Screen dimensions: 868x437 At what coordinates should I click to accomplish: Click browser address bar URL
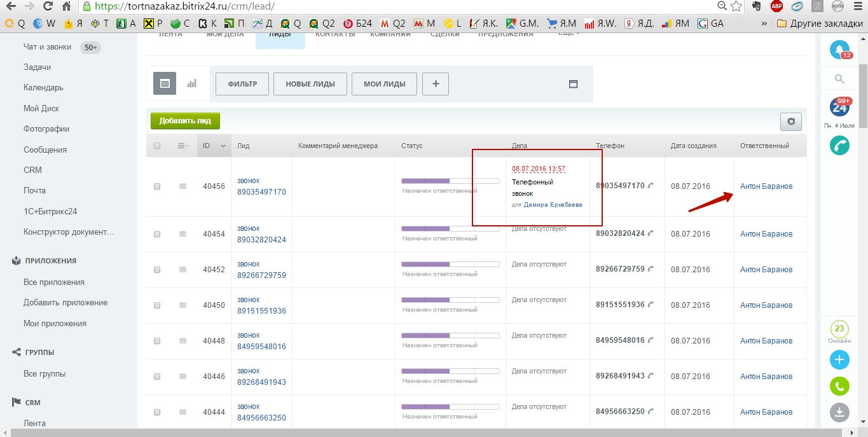(x=184, y=6)
